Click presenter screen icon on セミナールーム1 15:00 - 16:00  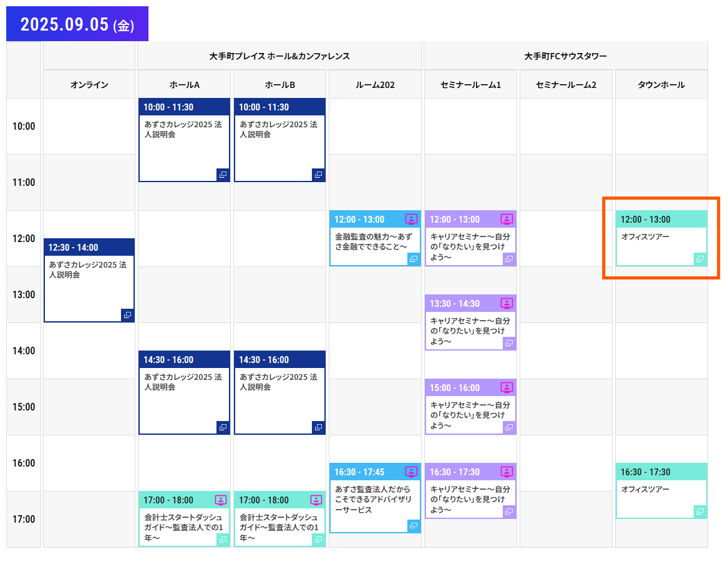[x=507, y=387]
